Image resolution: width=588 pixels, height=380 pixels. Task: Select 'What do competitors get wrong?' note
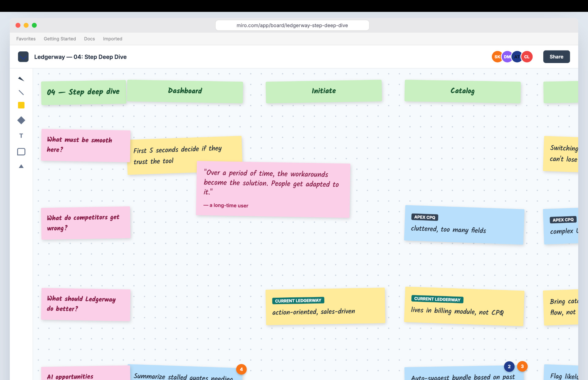coord(86,223)
